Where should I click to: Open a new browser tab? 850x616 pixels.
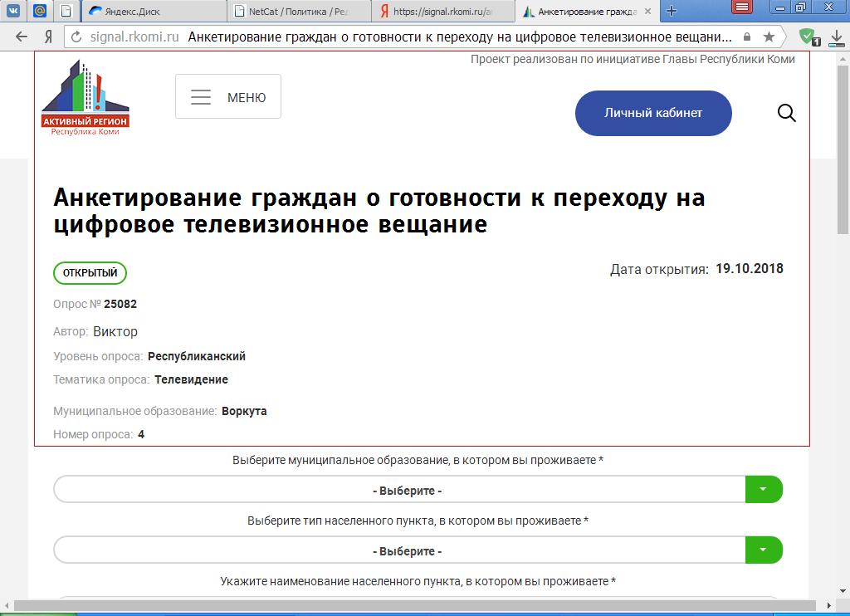(x=672, y=11)
